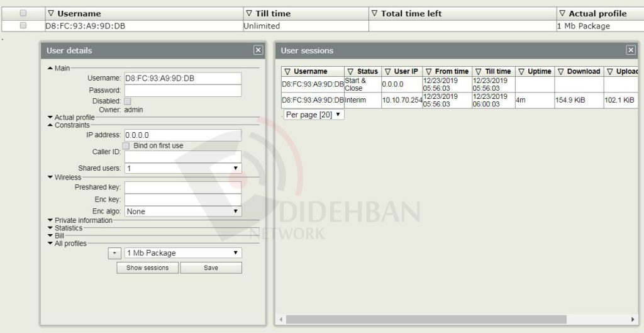Open the Per page [20] dropdown
Image resolution: width=644 pixels, height=333 pixels.
click(x=314, y=115)
